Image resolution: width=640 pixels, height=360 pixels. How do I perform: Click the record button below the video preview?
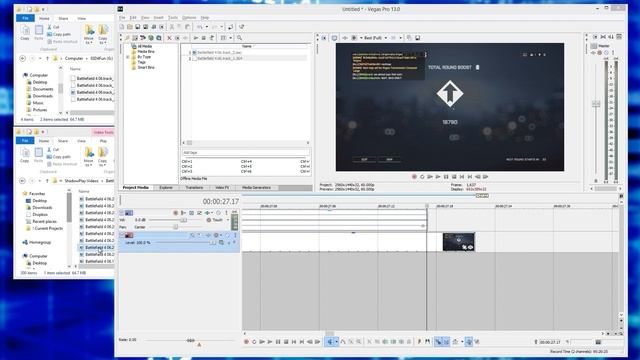click(x=414, y=177)
